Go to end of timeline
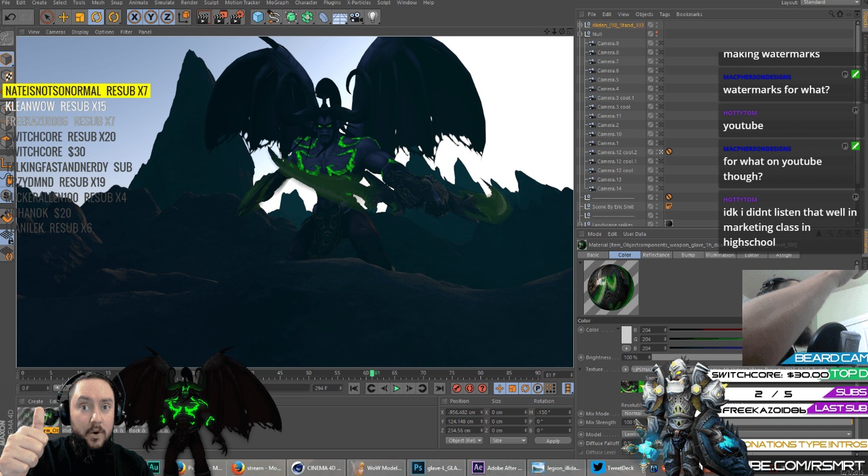The image size is (868, 476). [440, 388]
